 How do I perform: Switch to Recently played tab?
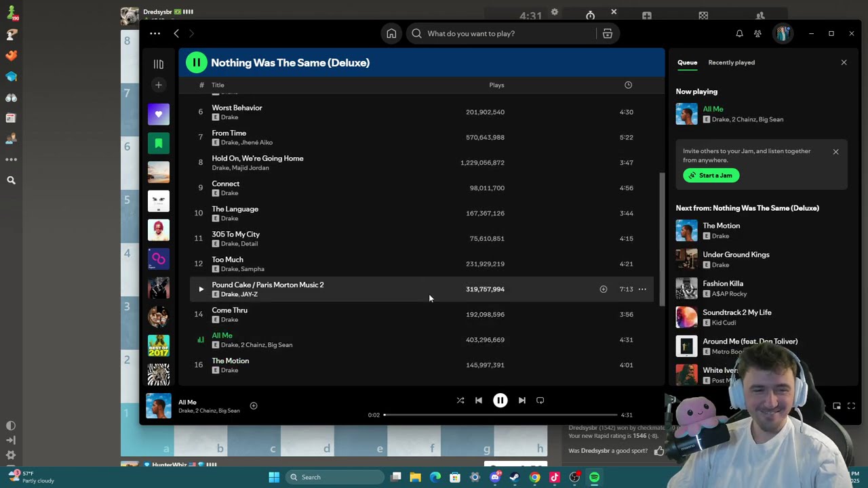pyautogui.click(x=731, y=62)
